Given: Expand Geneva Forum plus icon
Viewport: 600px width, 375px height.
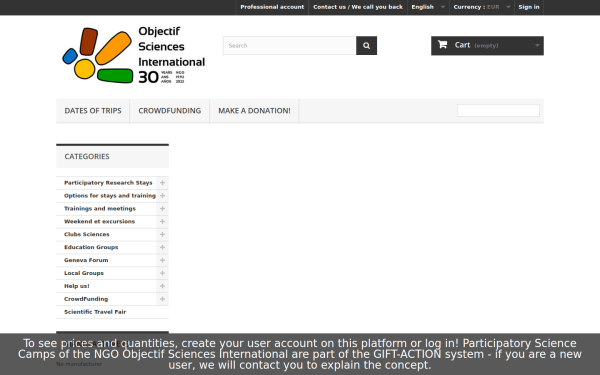Looking at the screenshot, I should point(162,260).
